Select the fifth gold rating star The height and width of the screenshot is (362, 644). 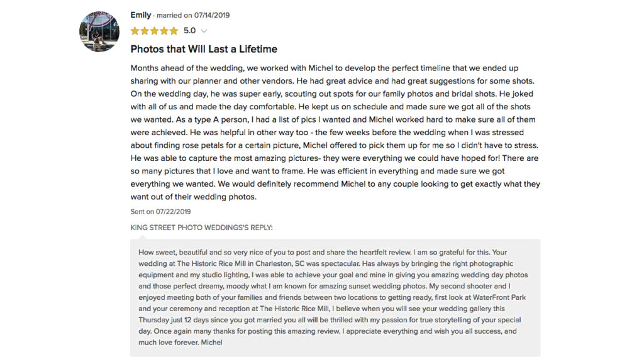[174, 31]
